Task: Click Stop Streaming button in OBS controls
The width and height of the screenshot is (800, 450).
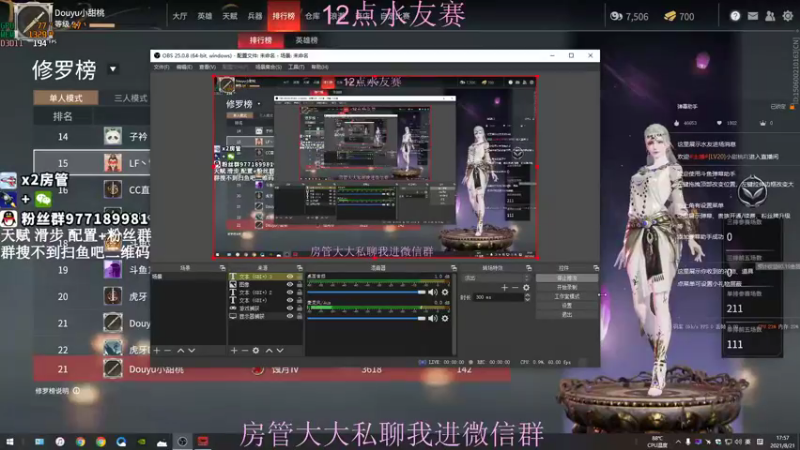Action: click(567, 278)
